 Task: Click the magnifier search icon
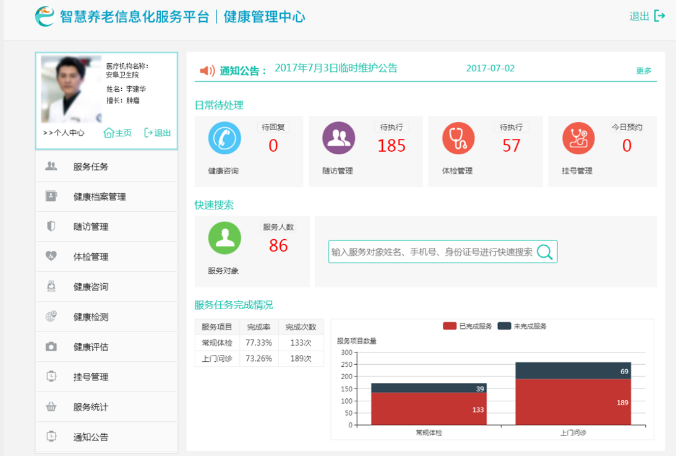point(545,252)
